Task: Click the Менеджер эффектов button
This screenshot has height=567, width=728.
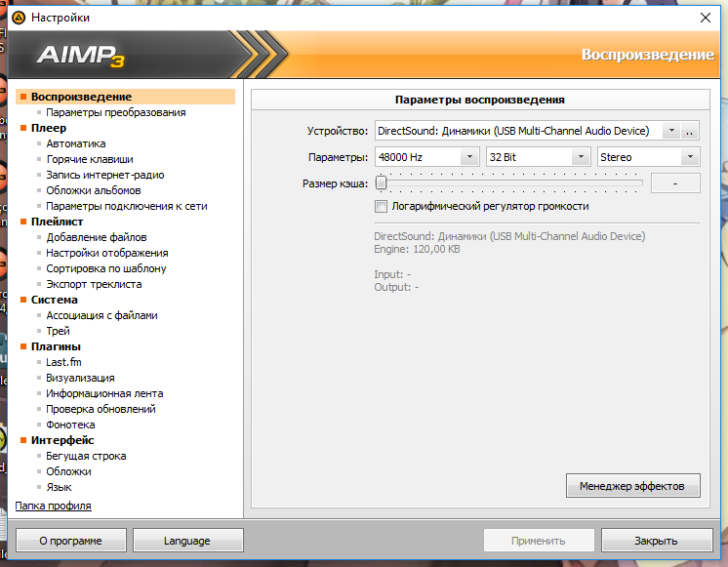Action: point(632,485)
